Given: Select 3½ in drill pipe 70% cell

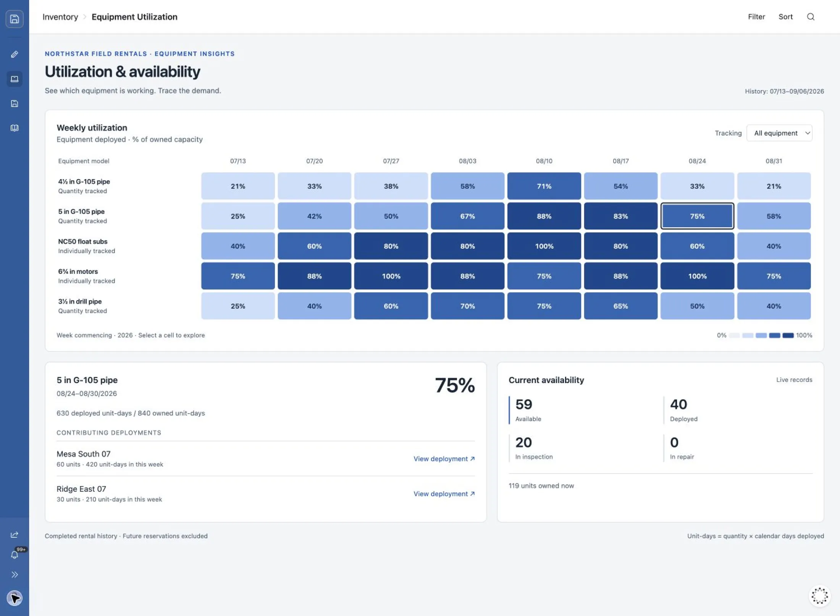Looking at the screenshot, I should pyautogui.click(x=467, y=306).
